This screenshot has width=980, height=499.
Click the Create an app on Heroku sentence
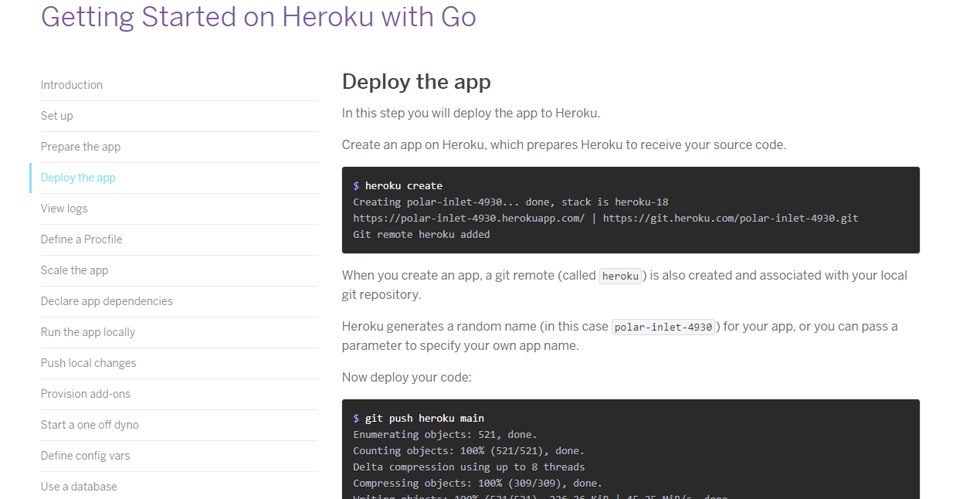(564, 144)
